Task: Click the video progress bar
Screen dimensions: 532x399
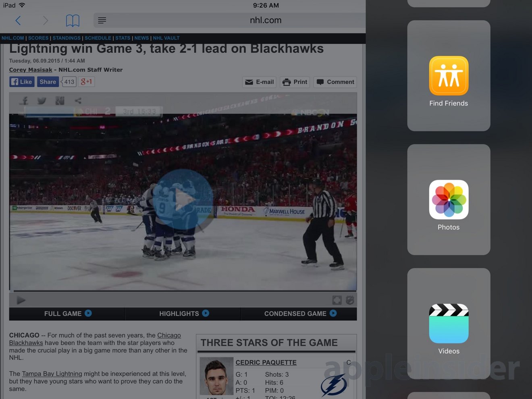Action: [183, 291]
